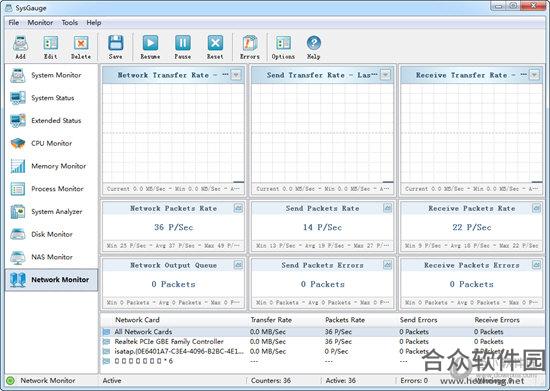The height and width of the screenshot is (391, 550).
Task: Click the 36 P/Sec network packets value
Action: 174,227
